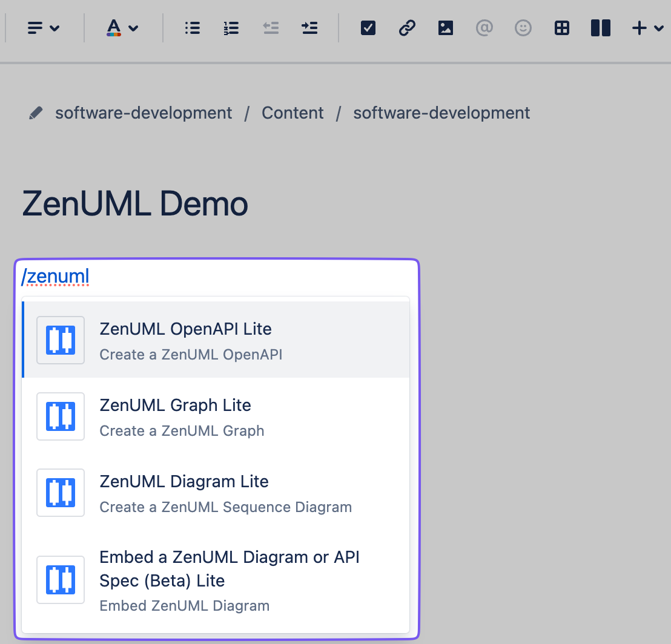Viewport: 671px width, 644px height.
Task: Click the Content breadcrumb
Action: [x=293, y=113]
